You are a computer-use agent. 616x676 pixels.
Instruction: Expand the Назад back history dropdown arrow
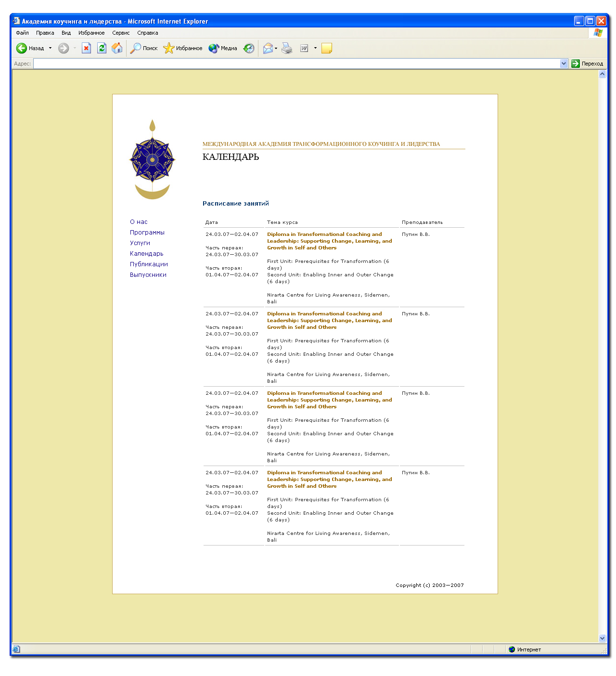coord(50,48)
